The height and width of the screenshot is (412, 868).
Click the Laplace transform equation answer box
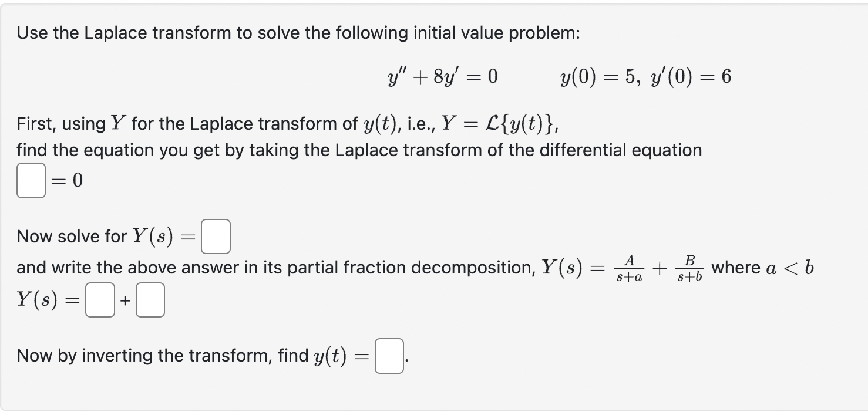pyautogui.click(x=31, y=181)
